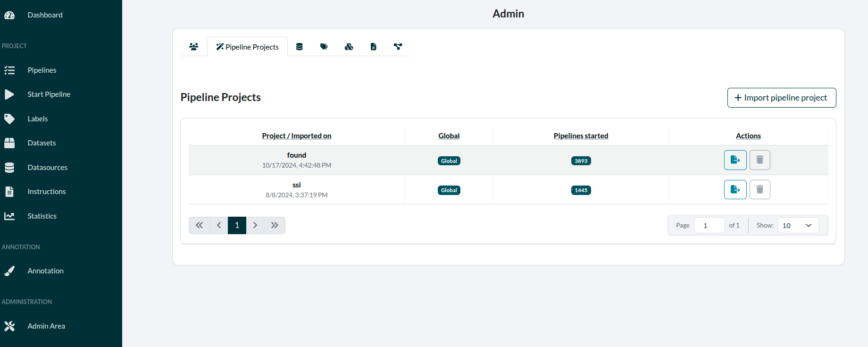868x347 pixels.
Task: Delete the 'ssi' pipeline project
Action: click(759, 190)
